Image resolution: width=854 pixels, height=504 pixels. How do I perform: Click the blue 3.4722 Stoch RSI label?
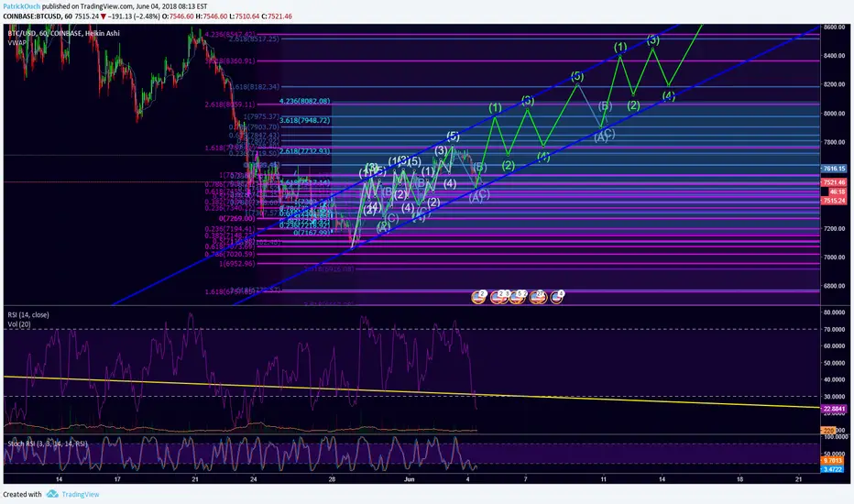834,469
